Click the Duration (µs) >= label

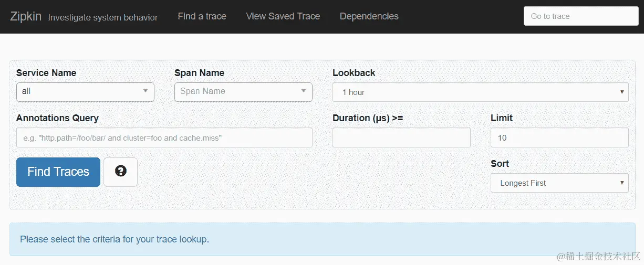click(368, 118)
